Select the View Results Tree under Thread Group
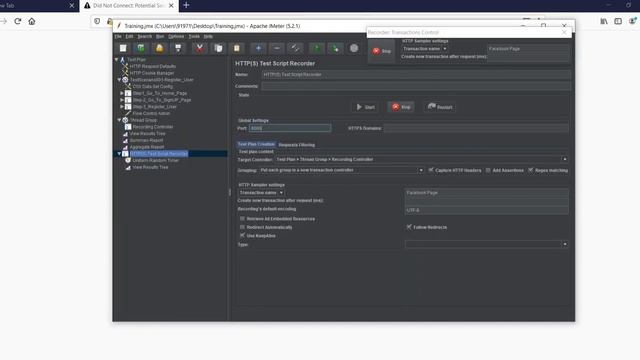Viewport: 640px width, 360px height. pos(147,133)
